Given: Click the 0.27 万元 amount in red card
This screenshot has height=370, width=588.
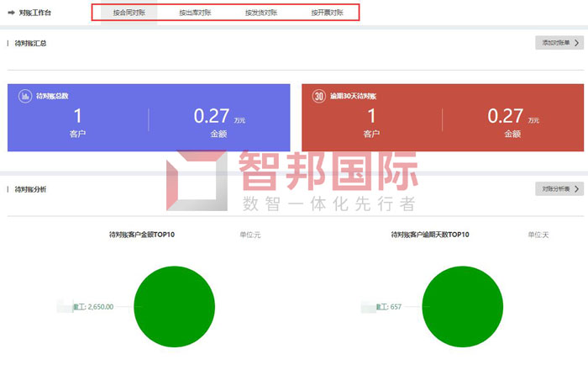Looking at the screenshot, I should 506,116.
